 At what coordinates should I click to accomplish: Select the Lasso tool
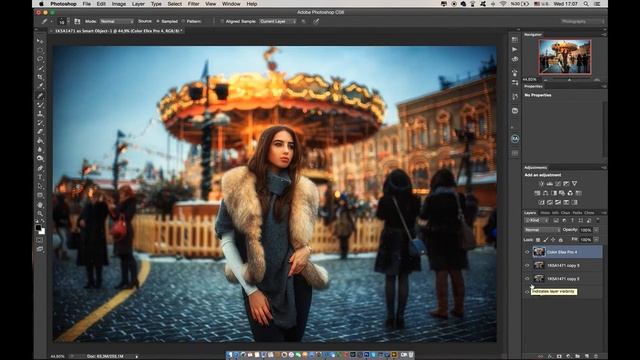[x=40, y=59]
